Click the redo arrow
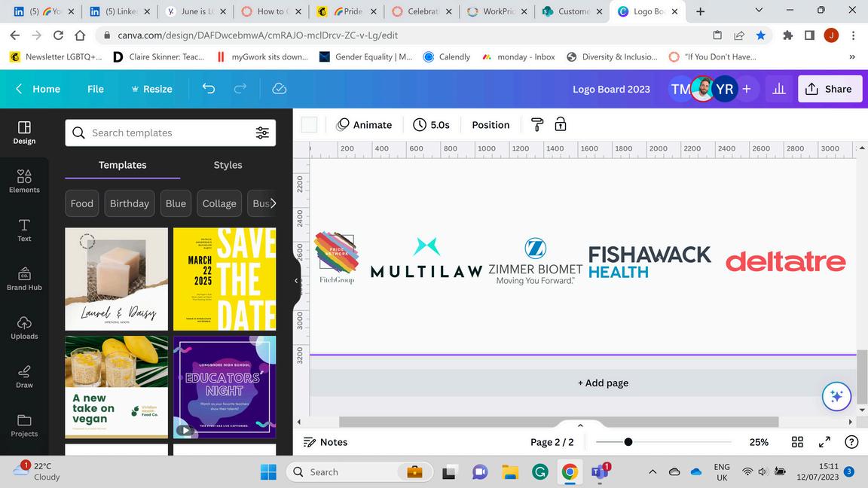Viewport: 868px width, 488px height. (x=240, y=89)
